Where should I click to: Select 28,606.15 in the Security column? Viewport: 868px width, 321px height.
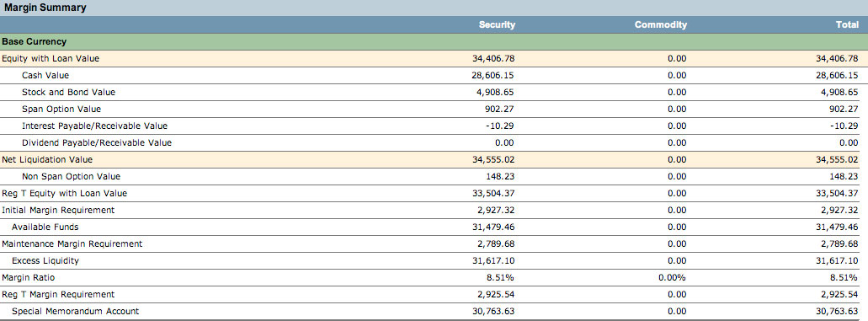(x=493, y=75)
